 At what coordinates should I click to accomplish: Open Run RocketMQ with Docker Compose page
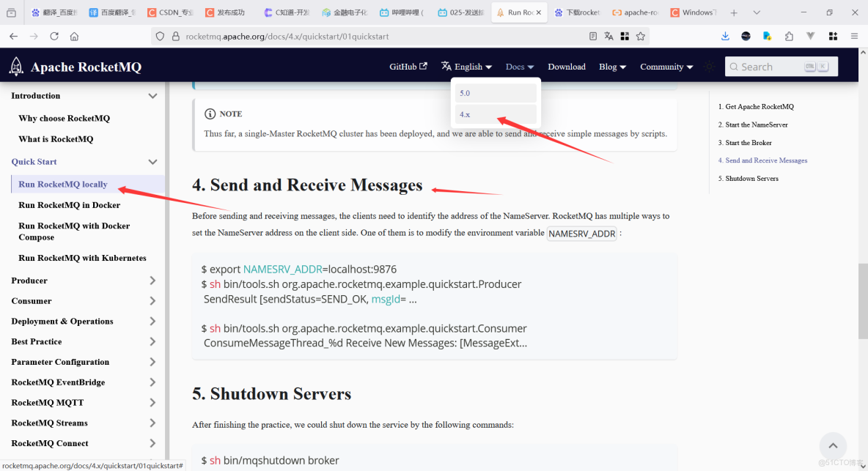pyautogui.click(x=74, y=231)
